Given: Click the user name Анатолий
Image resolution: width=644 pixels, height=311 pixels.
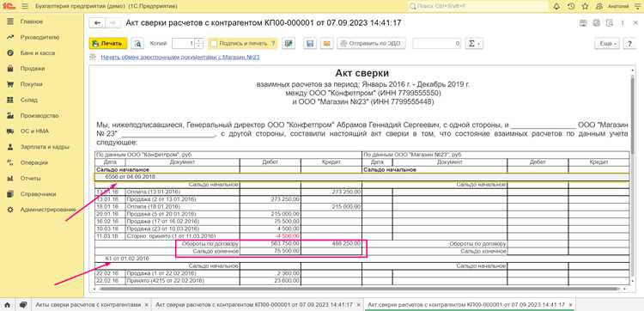Looking at the screenshot, I should [x=618, y=7].
